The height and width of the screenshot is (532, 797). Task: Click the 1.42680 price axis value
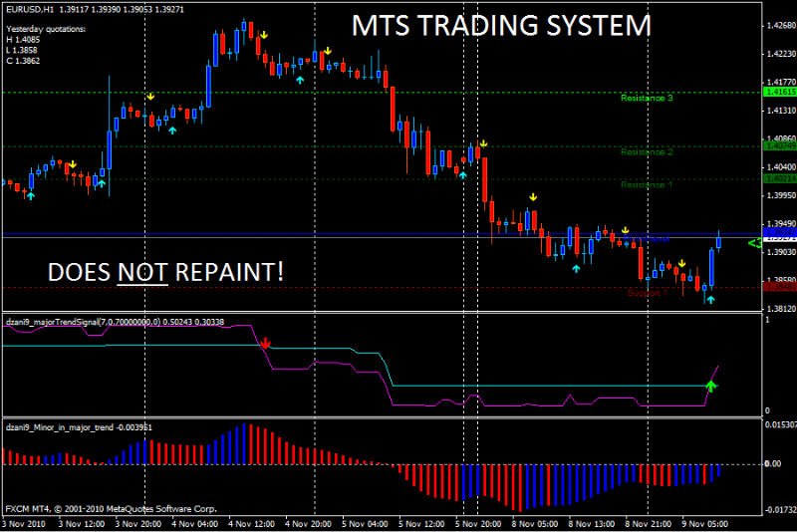click(x=781, y=25)
